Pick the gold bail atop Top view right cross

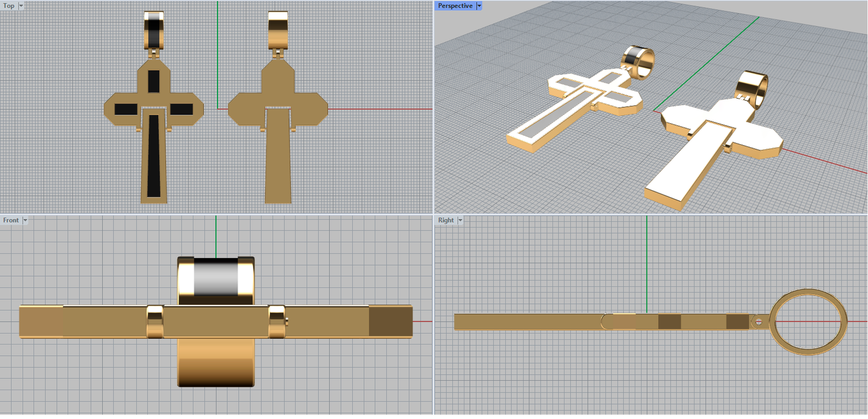(x=278, y=30)
